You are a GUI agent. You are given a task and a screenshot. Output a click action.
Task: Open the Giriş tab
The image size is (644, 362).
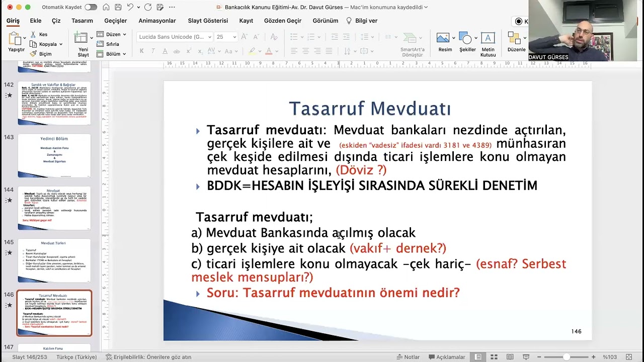click(13, 21)
